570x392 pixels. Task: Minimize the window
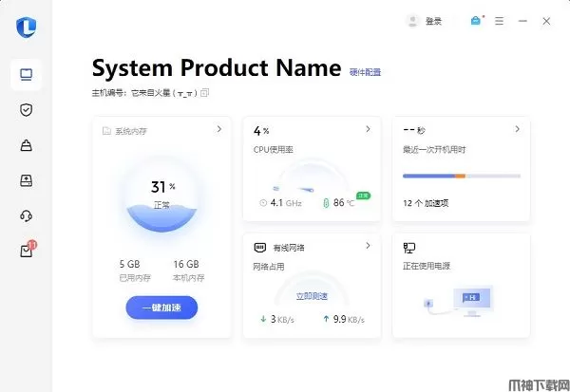522,21
